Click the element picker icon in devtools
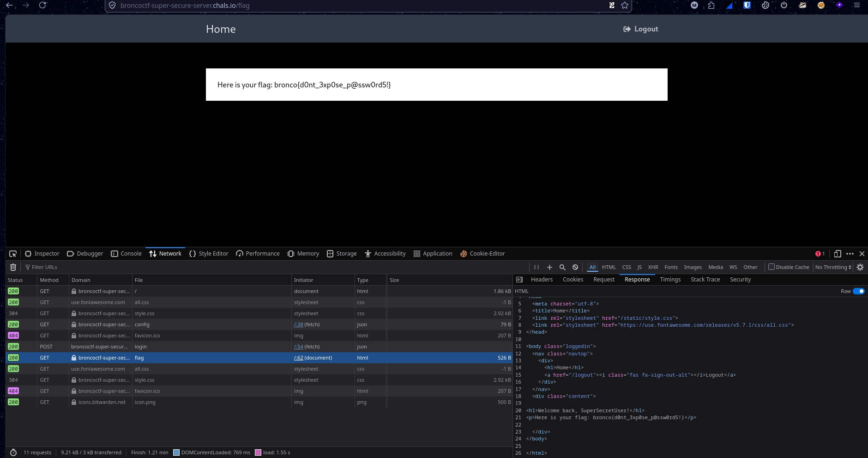The image size is (868, 458). (x=13, y=254)
